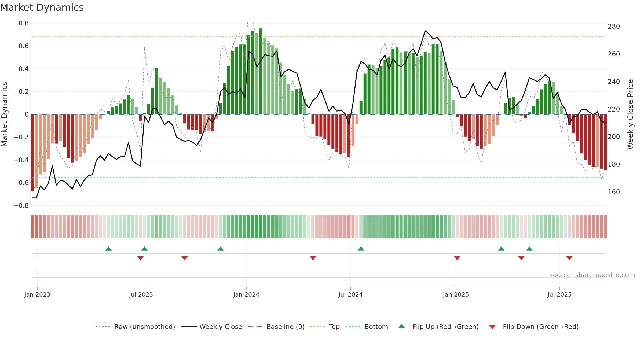Click the Flip Up (Red→Green) legend label
The width and height of the screenshot is (644, 362).
tap(445, 327)
